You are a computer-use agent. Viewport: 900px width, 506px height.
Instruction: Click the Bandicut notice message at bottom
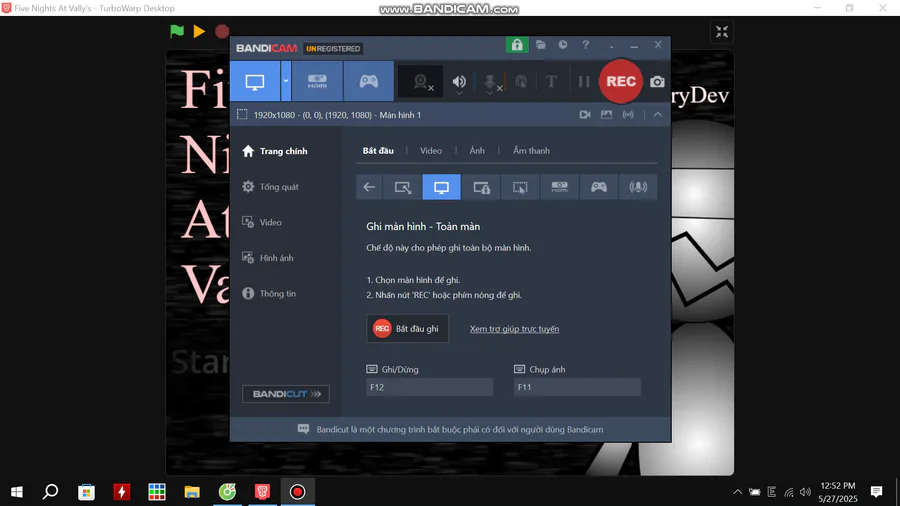(451, 429)
